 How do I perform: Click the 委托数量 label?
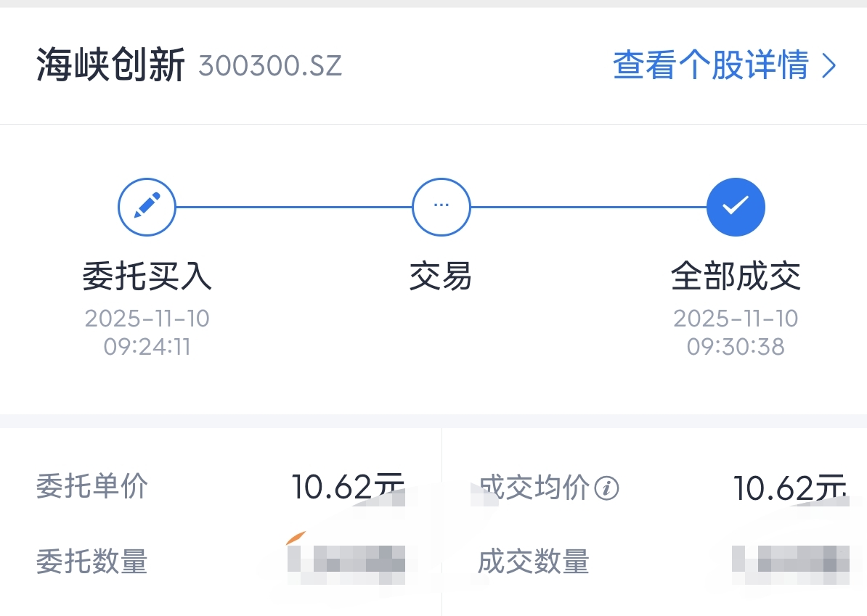[x=92, y=562]
